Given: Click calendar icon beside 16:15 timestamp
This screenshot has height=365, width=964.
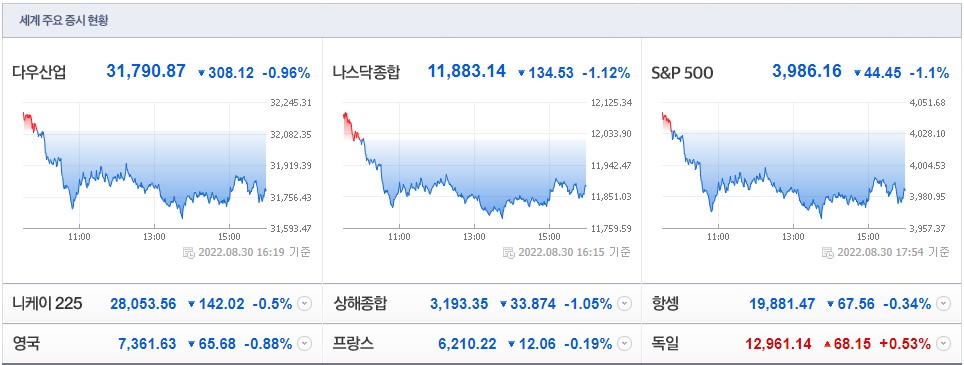Looking at the screenshot, I should point(508,252).
